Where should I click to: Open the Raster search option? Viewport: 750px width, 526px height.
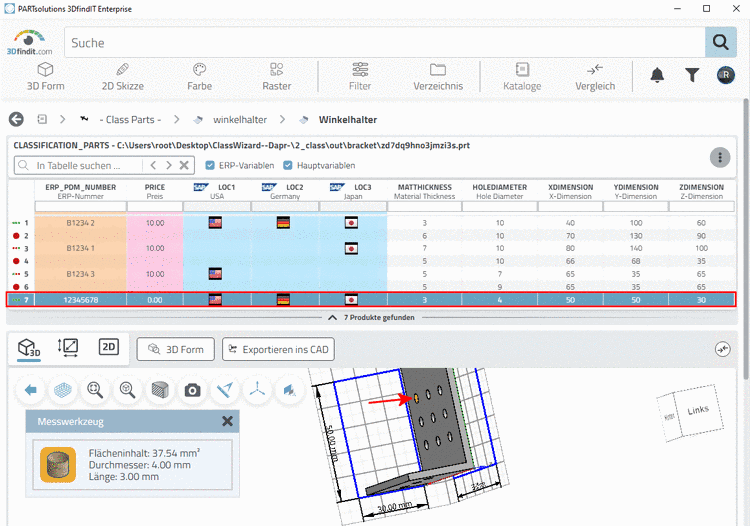click(276, 77)
